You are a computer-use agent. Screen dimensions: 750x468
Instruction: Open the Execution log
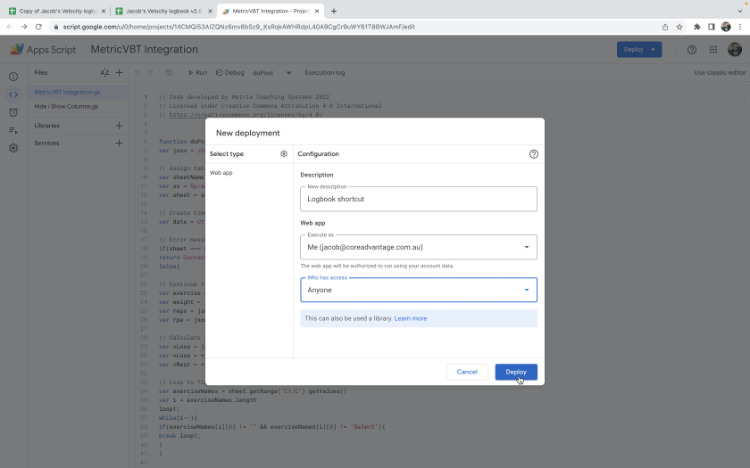325,73
